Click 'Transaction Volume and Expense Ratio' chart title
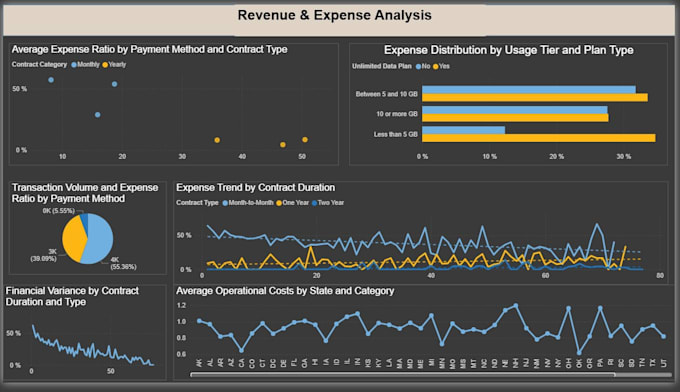The image size is (680, 392). pyautogui.click(x=85, y=193)
